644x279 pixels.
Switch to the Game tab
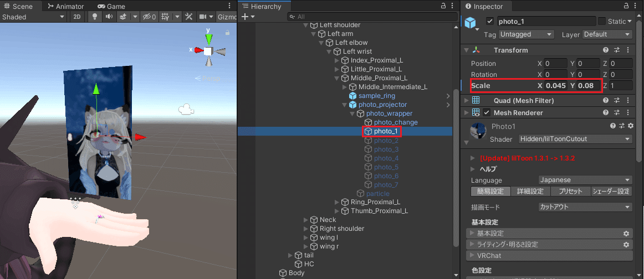pos(111,6)
